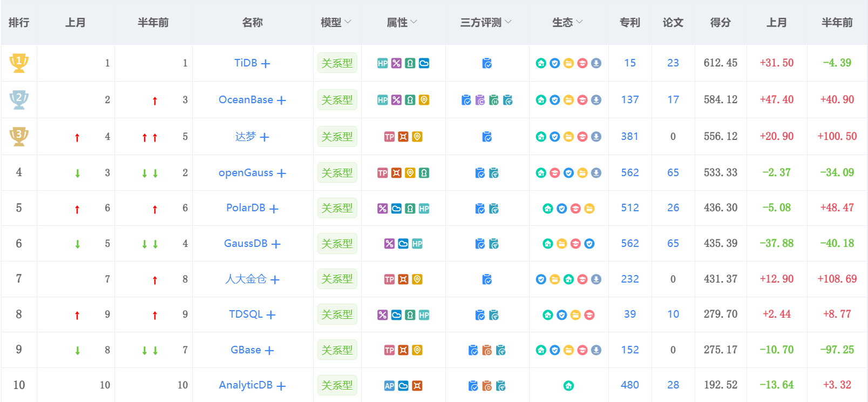The width and height of the screenshot is (868, 402).
Task: Click patent count 137 for OceanBase
Action: 630,100
